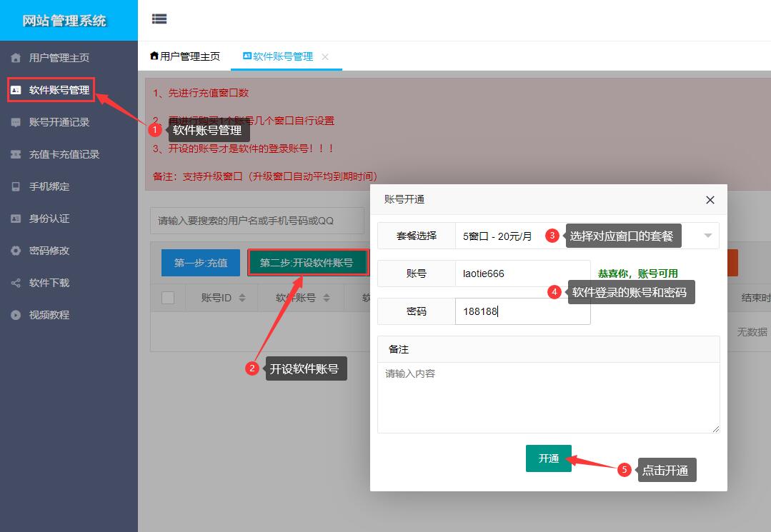Click the 无数据 text in the table

point(752,332)
